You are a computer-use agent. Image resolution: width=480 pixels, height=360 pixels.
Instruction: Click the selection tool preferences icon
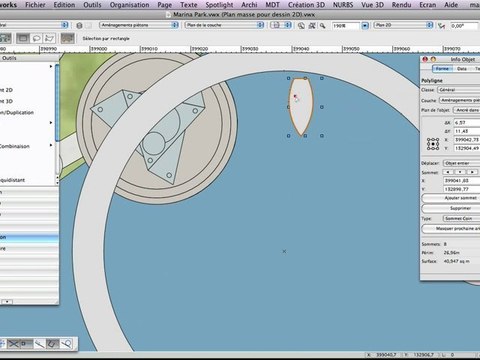tap(68, 38)
